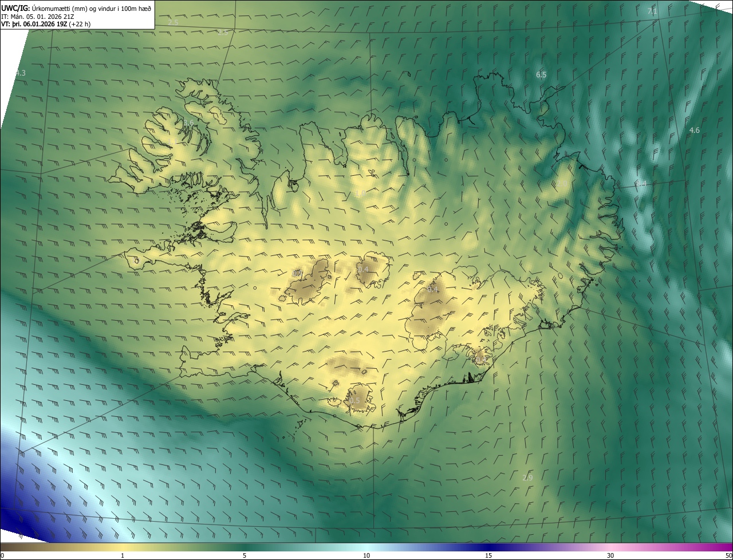The height and width of the screenshot is (560, 733).
Task: Click the color scale tick label 5
Action: (245, 555)
